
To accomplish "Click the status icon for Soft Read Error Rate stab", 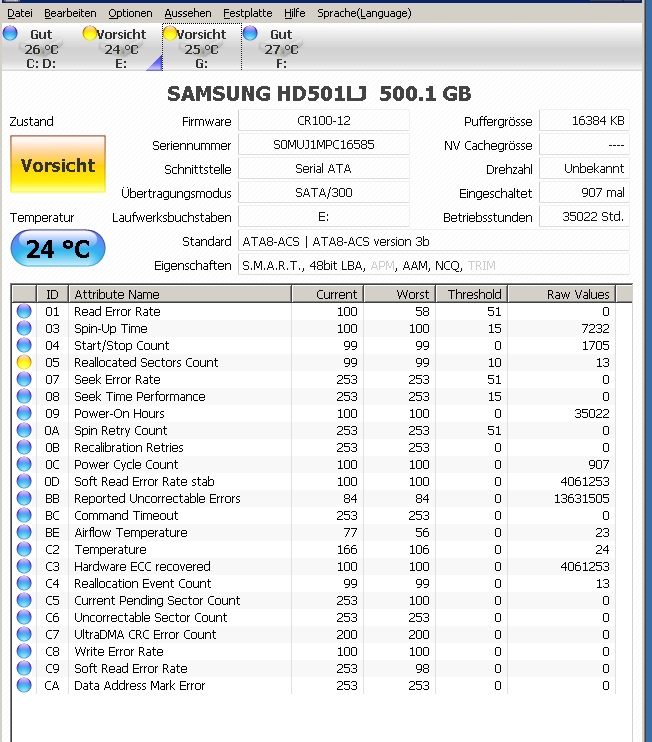I will tap(24, 481).
